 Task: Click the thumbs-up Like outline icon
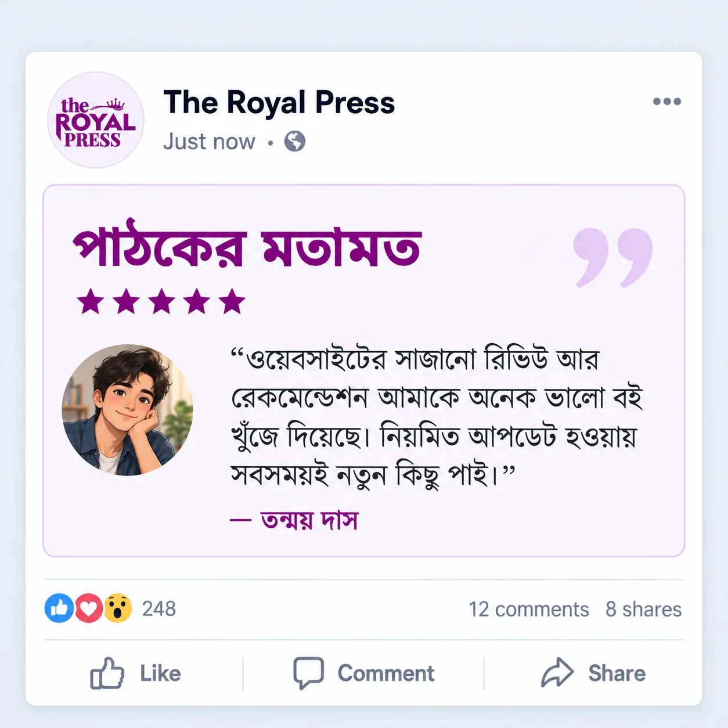coord(107,673)
